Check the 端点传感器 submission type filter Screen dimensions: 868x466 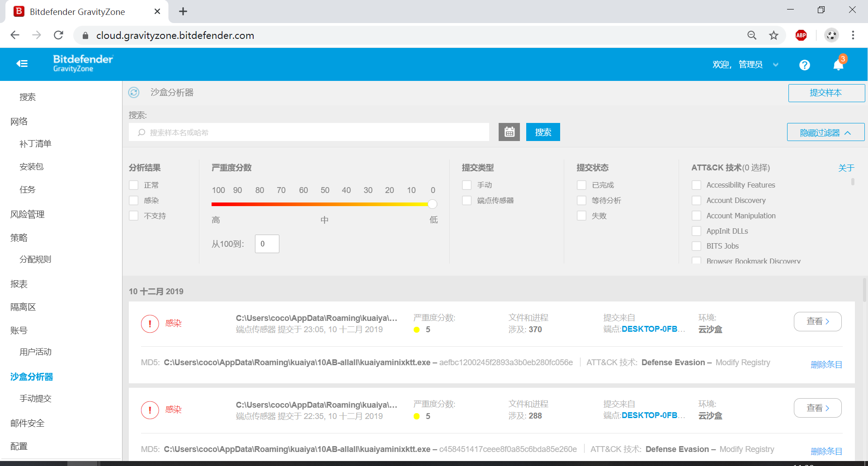point(467,201)
